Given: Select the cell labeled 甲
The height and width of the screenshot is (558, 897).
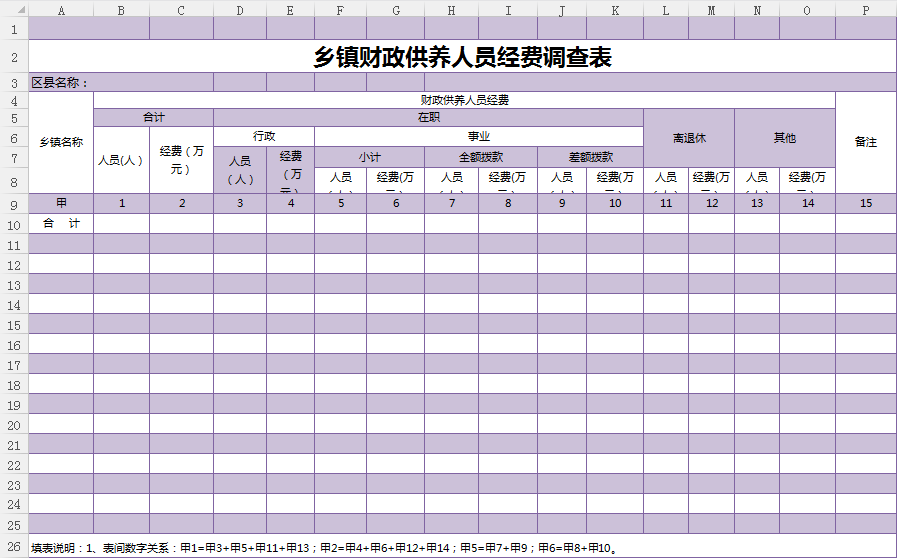Looking at the screenshot, I should pyautogui.click(x=61, y=203).
